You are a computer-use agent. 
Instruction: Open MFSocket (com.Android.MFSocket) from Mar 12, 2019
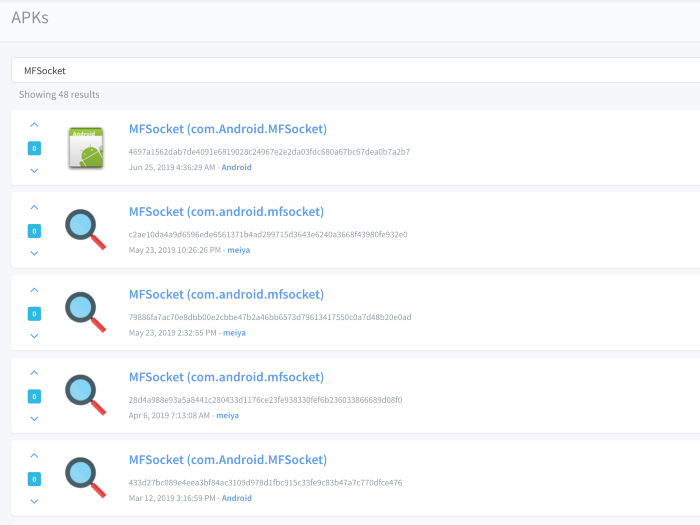(x=228, y=459)
